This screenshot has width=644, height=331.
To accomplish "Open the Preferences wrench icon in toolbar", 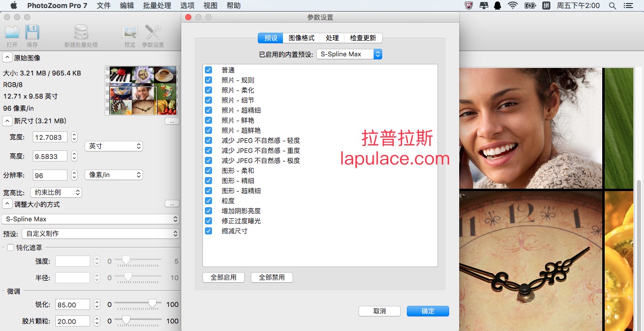I will (153, 33).
